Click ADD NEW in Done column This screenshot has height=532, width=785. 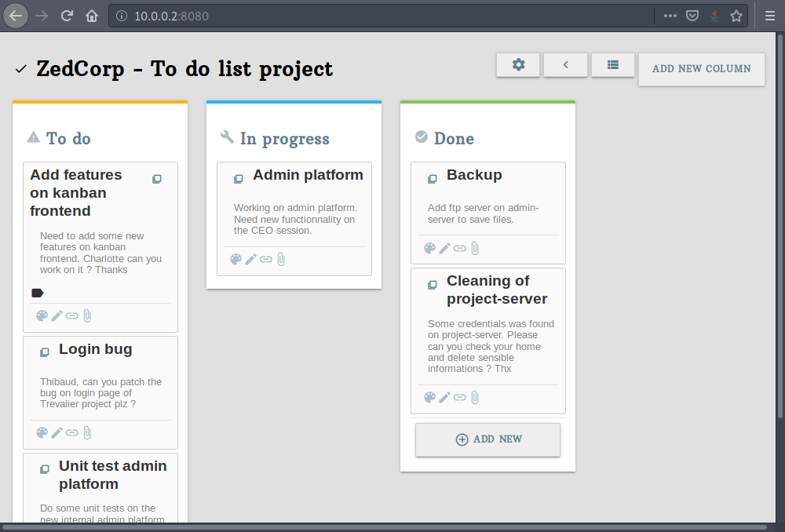click(487, 439)
